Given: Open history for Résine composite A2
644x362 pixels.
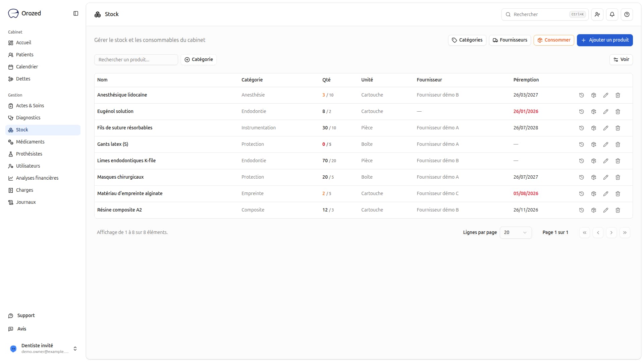Looking at the screenshot, I should (582, 210).
